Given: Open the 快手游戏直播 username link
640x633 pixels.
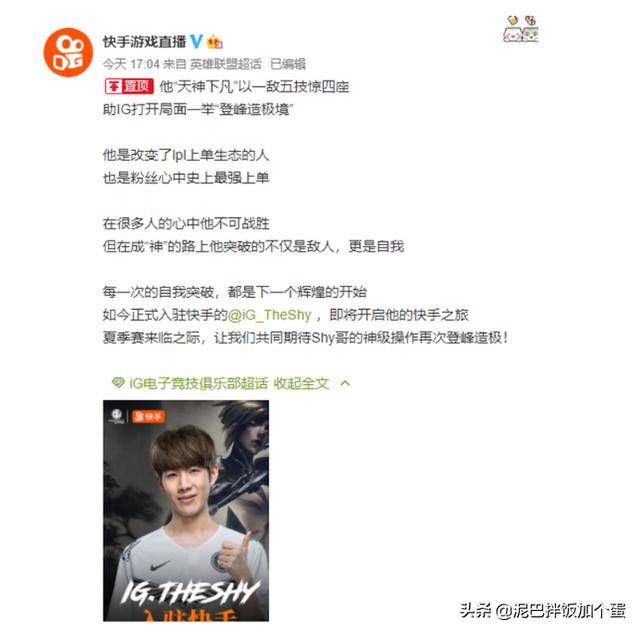Looking at the screenshot, I should coord(144,42).
